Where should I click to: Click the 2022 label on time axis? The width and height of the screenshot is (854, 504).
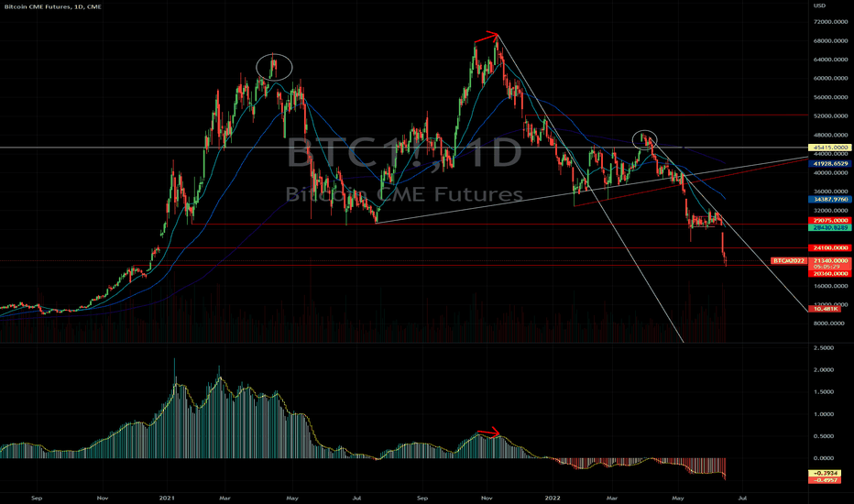pos(553,498)
